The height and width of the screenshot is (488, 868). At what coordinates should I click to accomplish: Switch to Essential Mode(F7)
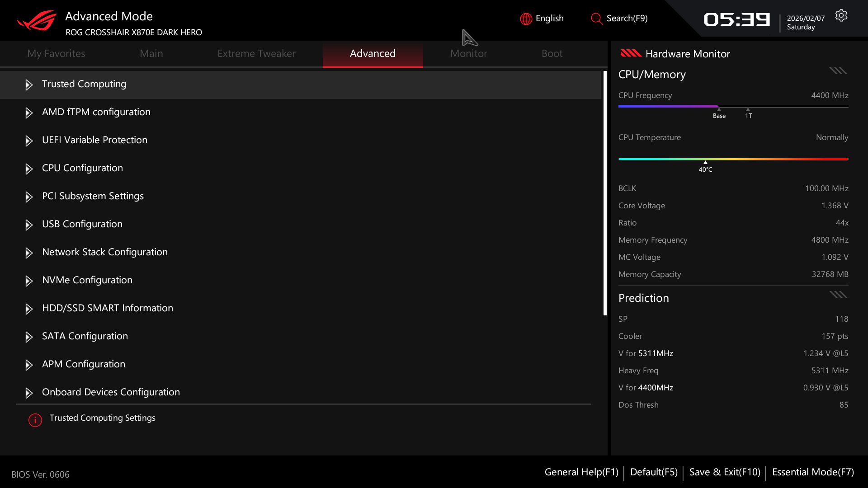(812, 472)
